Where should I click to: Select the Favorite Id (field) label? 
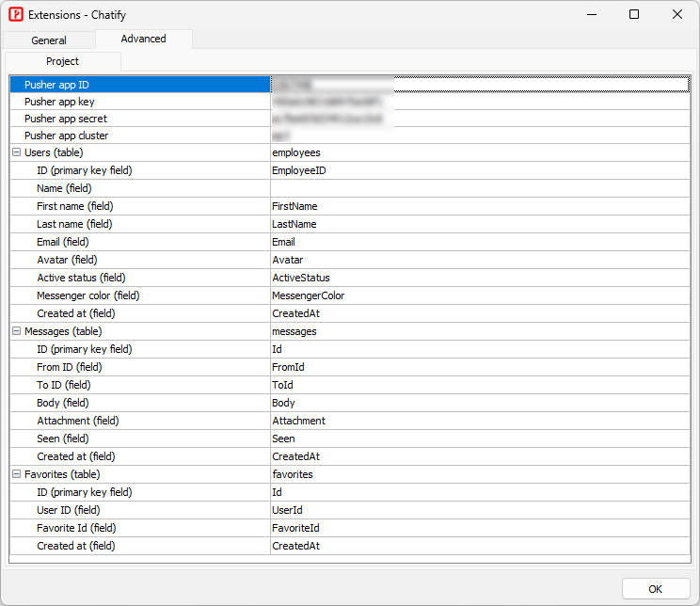tap(76, 527)
